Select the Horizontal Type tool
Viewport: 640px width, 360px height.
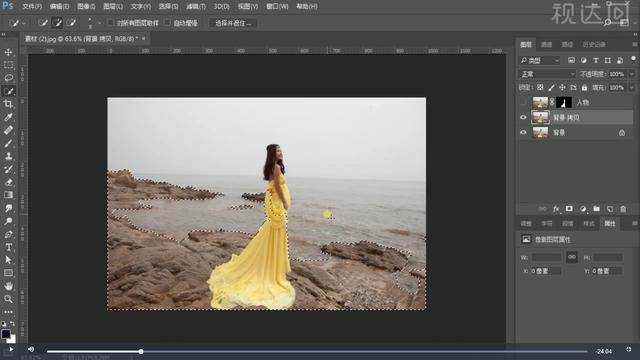tap(8, 247)
